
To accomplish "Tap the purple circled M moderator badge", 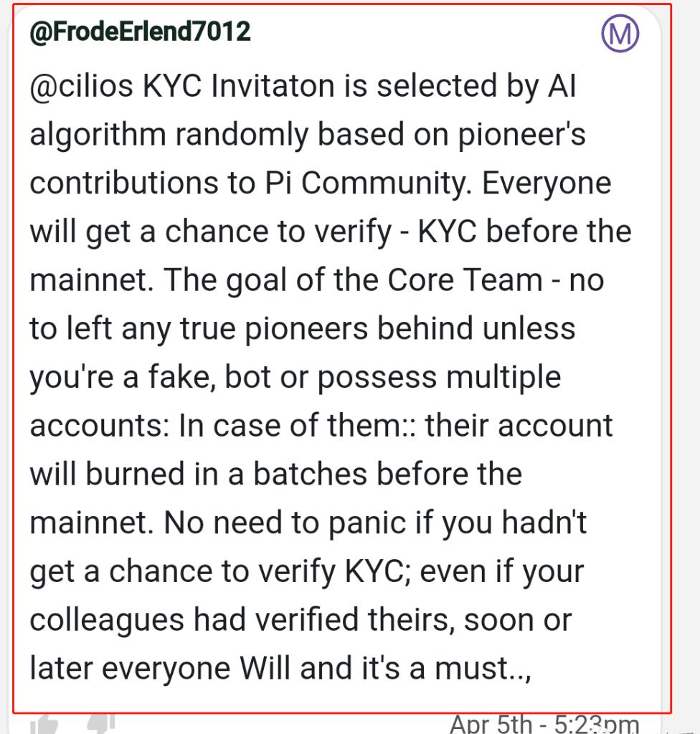I will click(620, 33).
